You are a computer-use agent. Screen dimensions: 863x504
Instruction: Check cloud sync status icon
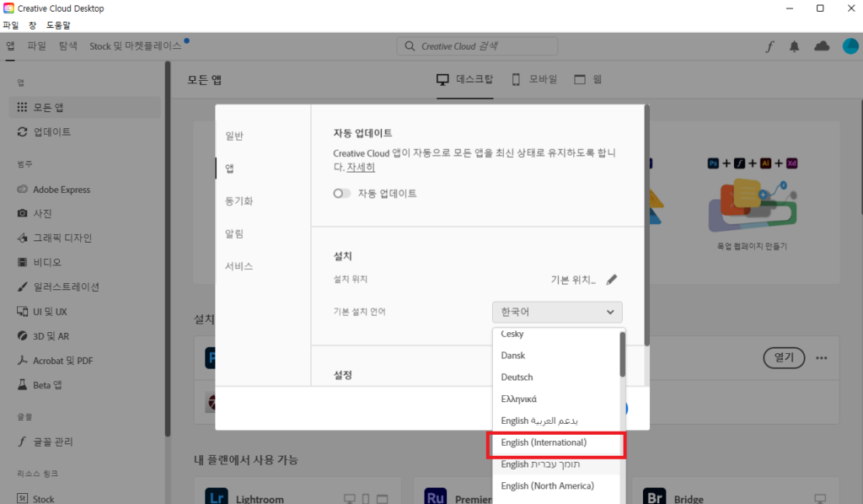[x=822, y=46]
